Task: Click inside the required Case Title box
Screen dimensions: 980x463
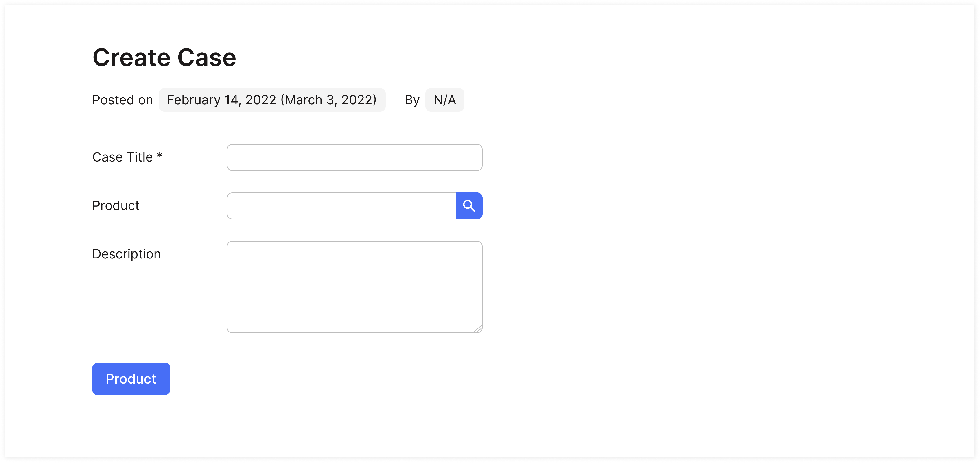Action: [354, 157]
